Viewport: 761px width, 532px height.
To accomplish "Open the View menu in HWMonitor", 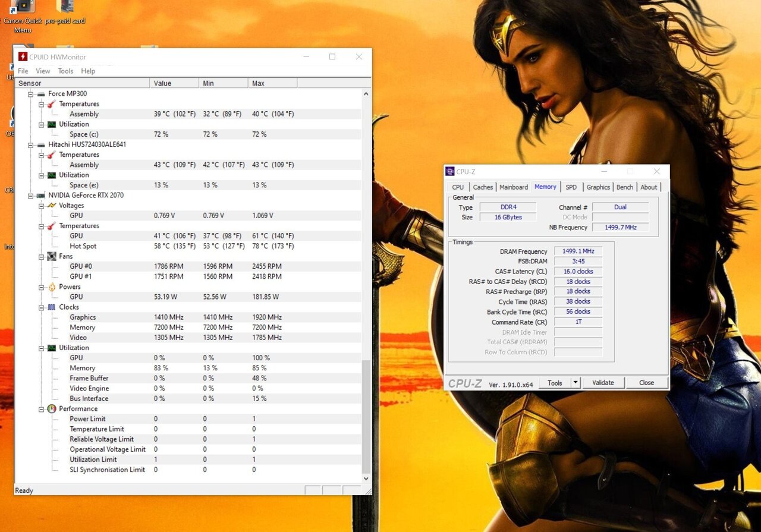I will coord(42,71).
